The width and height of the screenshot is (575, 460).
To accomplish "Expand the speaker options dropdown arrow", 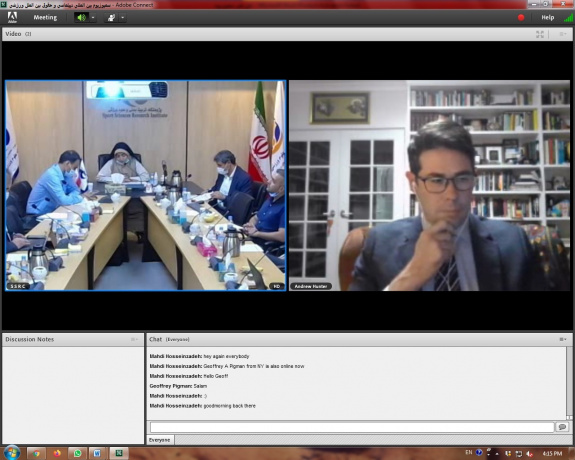I will (93, 17).
